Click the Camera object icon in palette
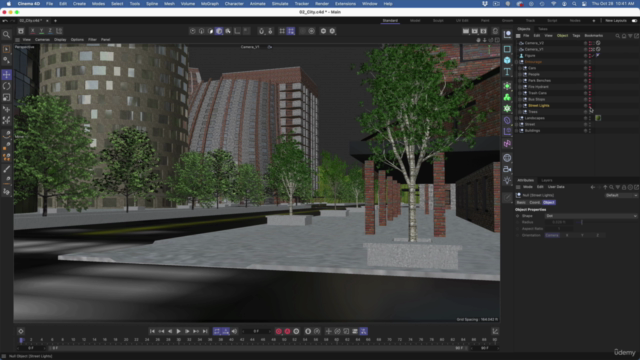Viewport: 640px width, 360px height. (x=507, y=169)
